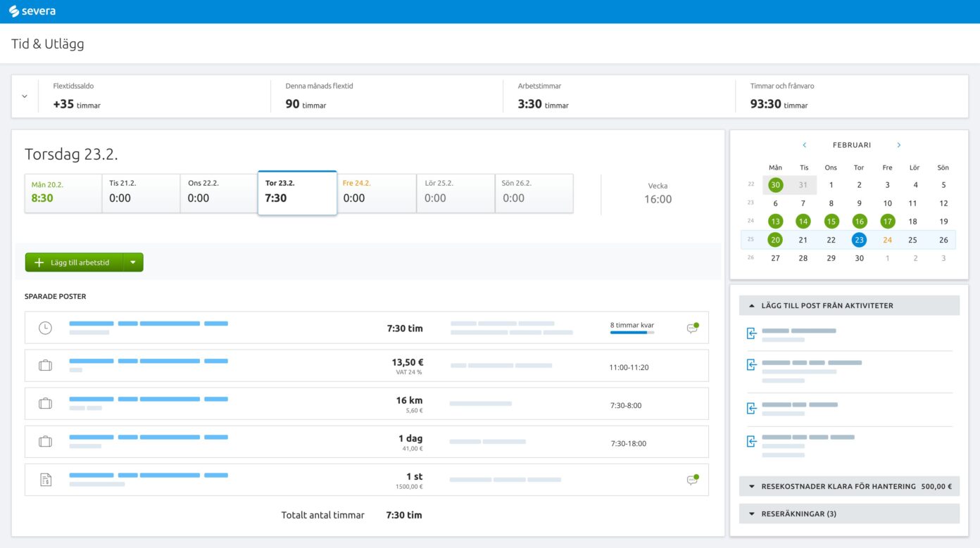Collapse Lägg till post från aktiviteter section

pyautogui.click(x=752, y=305)
